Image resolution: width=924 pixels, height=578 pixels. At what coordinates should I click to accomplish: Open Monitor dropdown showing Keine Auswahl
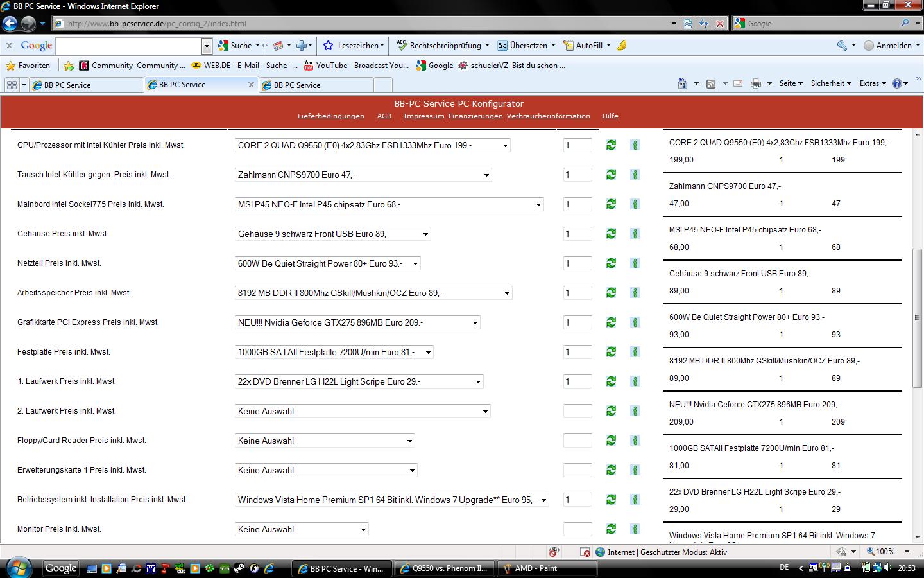302,529
